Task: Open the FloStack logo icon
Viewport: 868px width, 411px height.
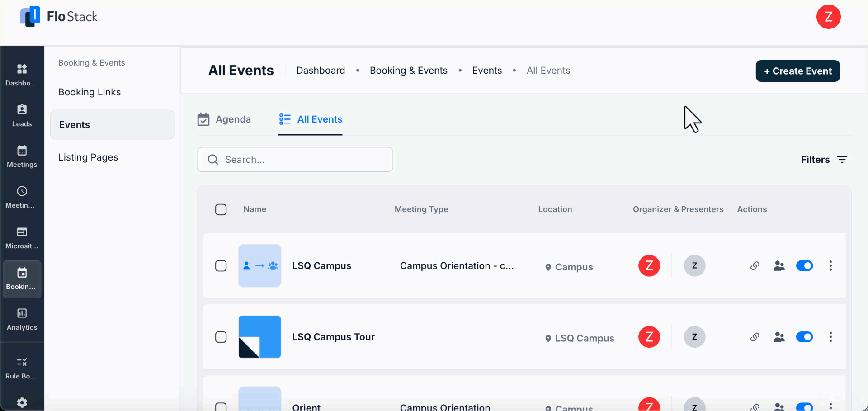Action: tap(30, 16)
